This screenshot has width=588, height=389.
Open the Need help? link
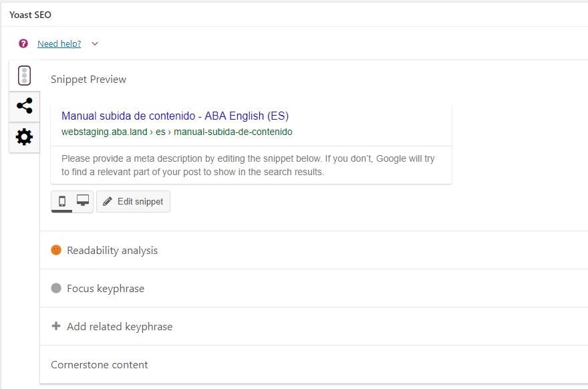point(59,44)
